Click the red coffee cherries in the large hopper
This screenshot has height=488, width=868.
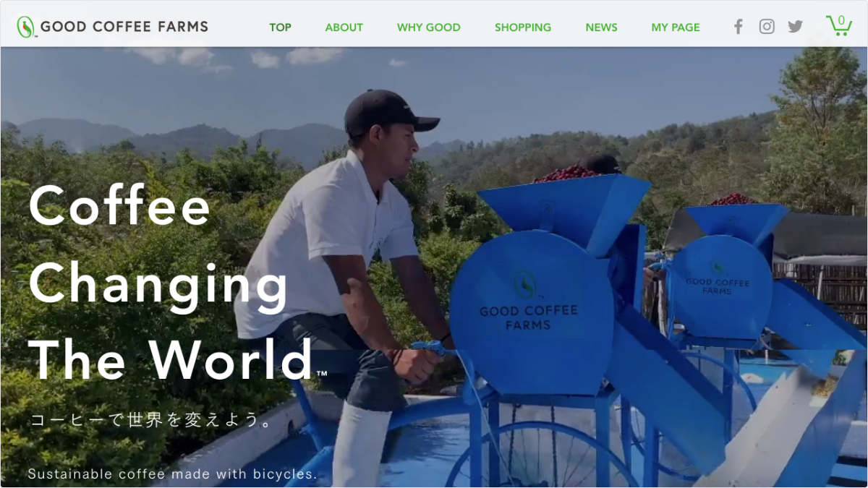pyautogui.click(x=568, y=174)
